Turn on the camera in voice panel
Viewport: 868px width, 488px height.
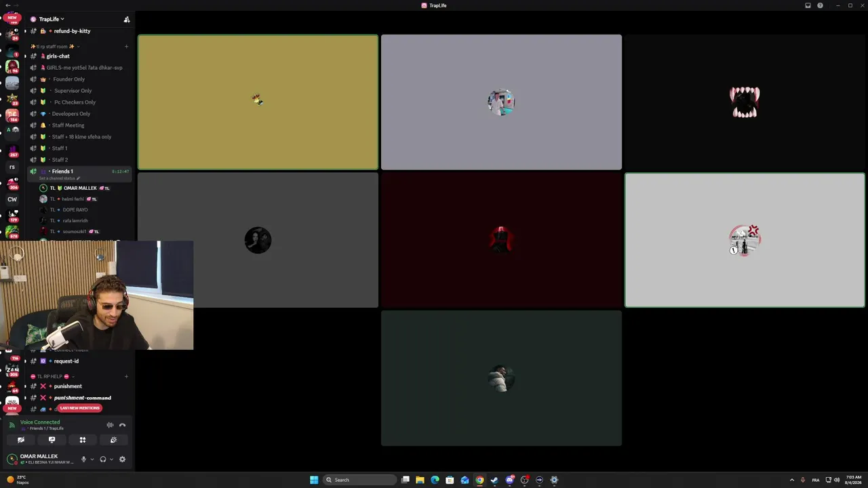pos(21,440)
